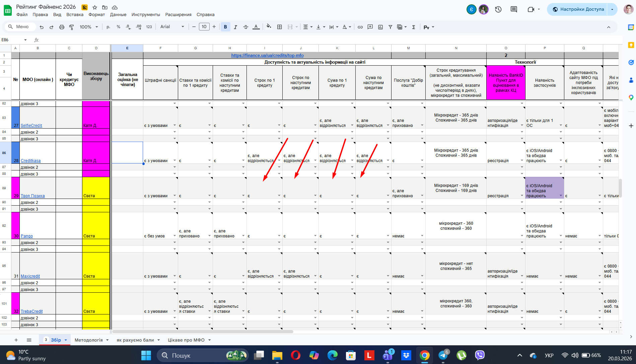The image size is (636, 364).
Task: Open finance.ua top-mfo link in row 1
Action: pos(267,56)
